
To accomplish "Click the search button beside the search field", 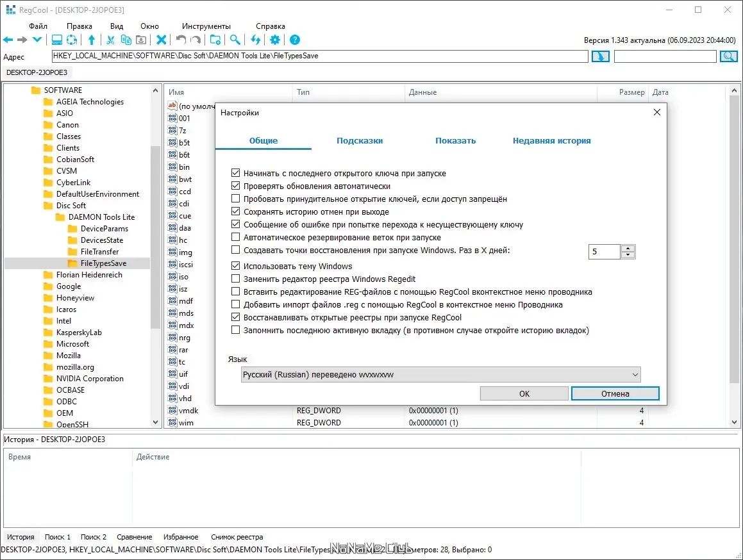I will [x=729, y=56].
